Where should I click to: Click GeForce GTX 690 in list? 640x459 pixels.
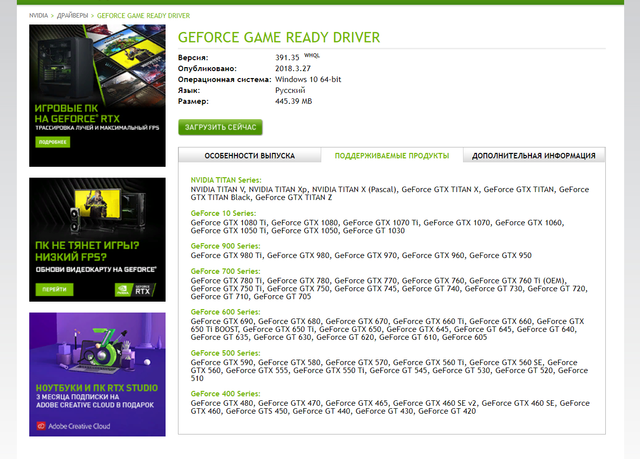pos(222,322)
